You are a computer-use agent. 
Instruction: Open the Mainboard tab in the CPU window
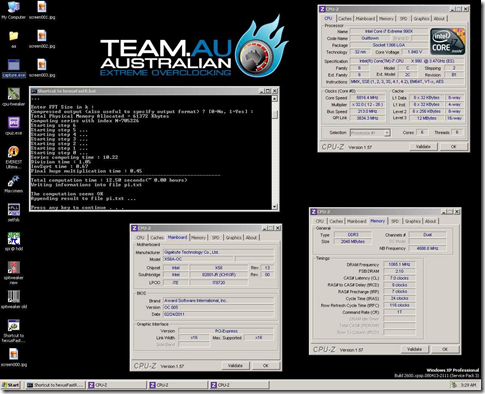(365, 19)
